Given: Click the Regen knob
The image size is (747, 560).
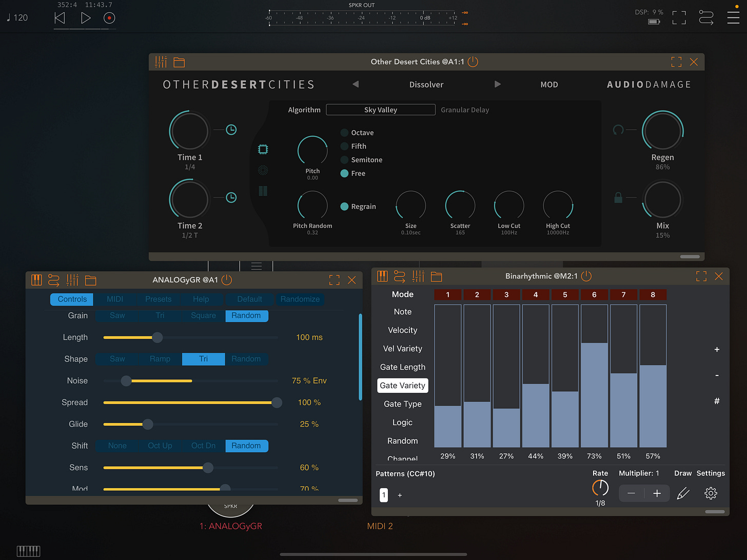Looking at the screenshot, I should [662, 131].
